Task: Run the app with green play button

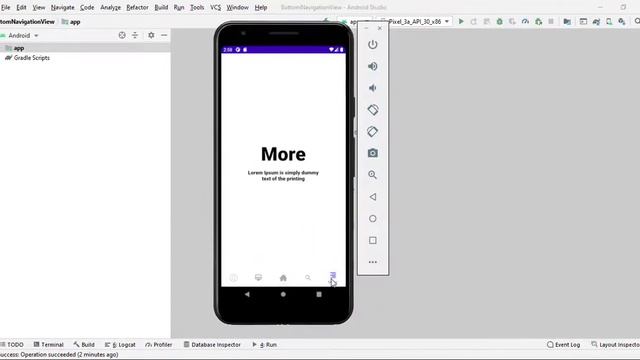Action: [x=461, y=22]
